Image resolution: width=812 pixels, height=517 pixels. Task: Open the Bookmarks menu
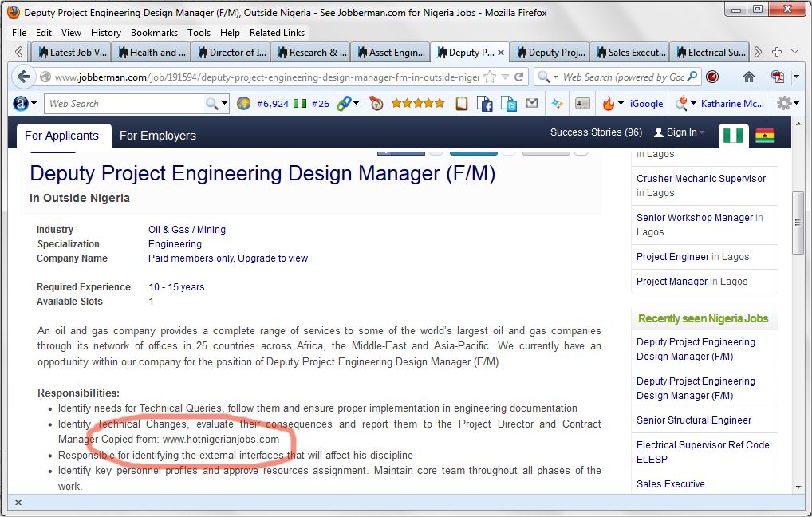(x=154, y=33)
